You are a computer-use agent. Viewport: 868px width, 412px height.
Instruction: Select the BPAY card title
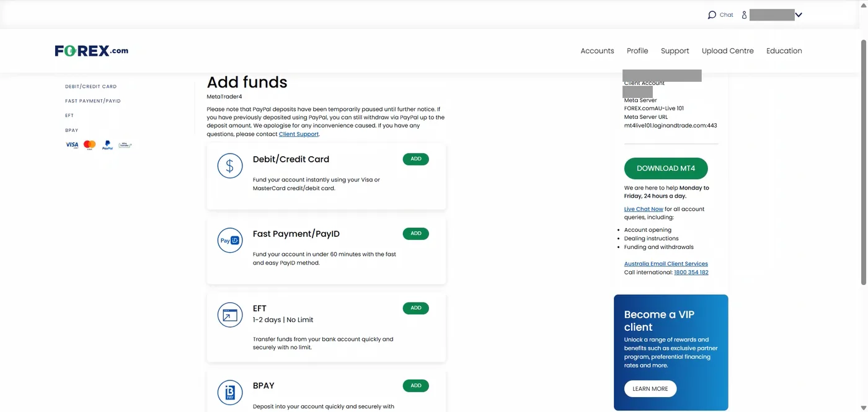263,385
